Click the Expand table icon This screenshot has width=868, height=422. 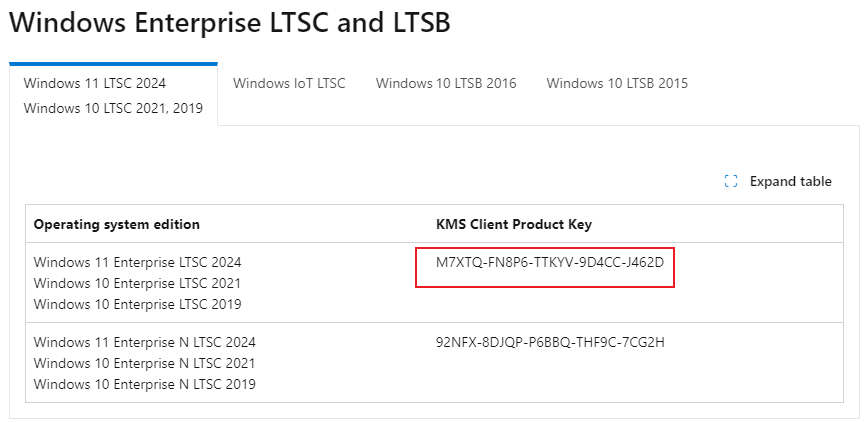730,181
